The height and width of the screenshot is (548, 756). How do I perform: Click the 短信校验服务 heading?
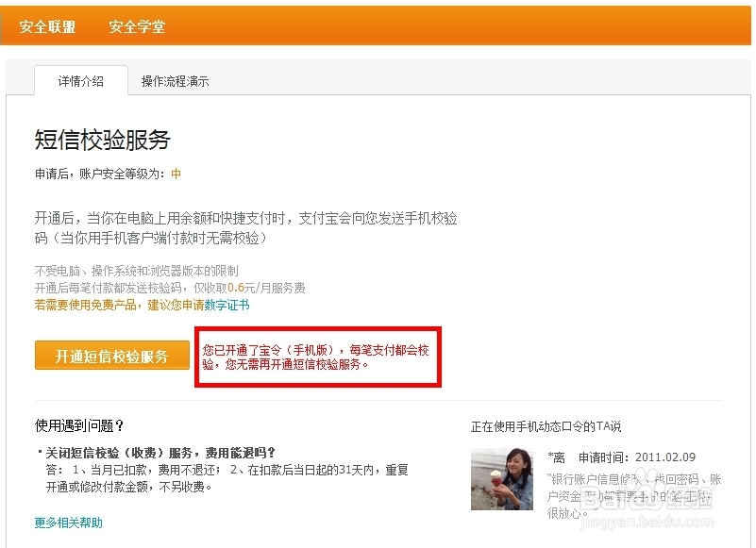(103, 141)
